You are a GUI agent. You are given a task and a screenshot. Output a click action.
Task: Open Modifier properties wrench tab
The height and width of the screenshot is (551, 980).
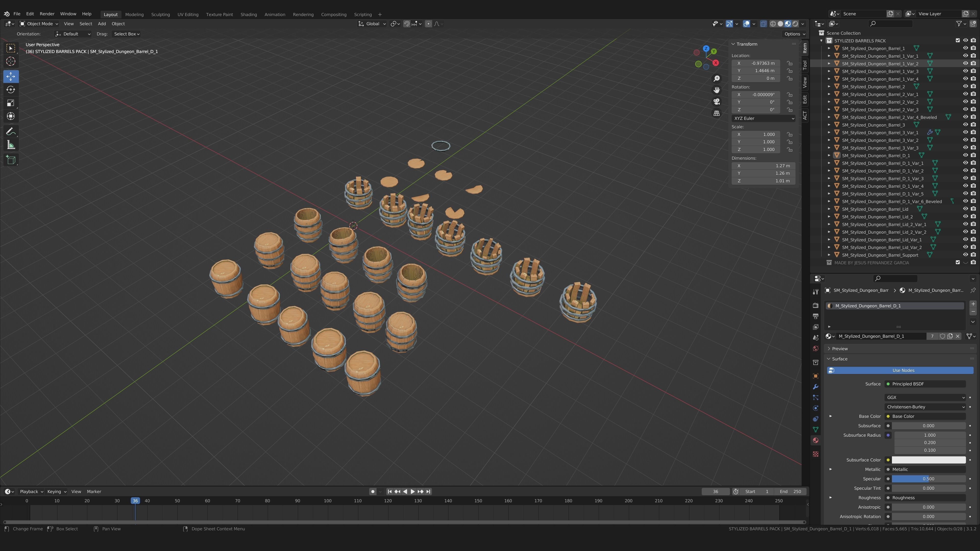coord(815,387)
